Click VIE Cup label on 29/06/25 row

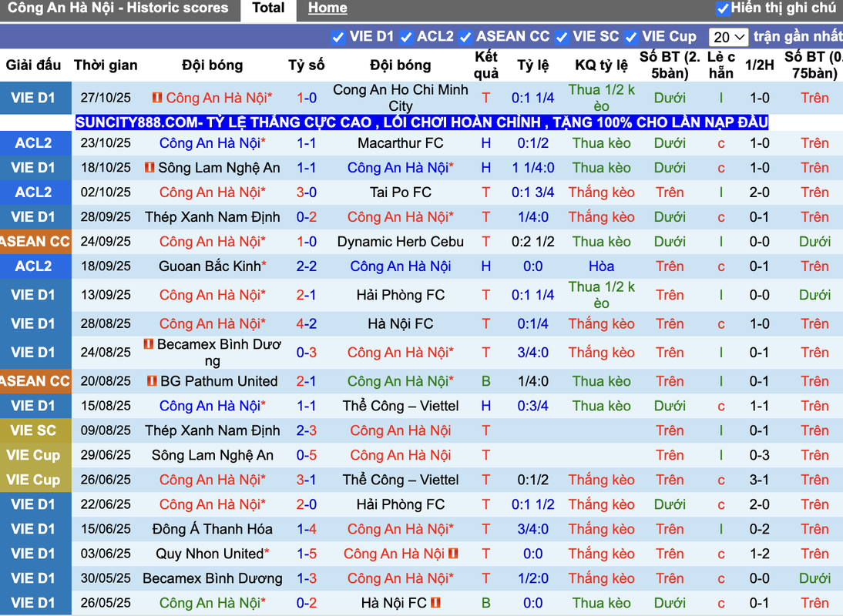coord(33,455)
